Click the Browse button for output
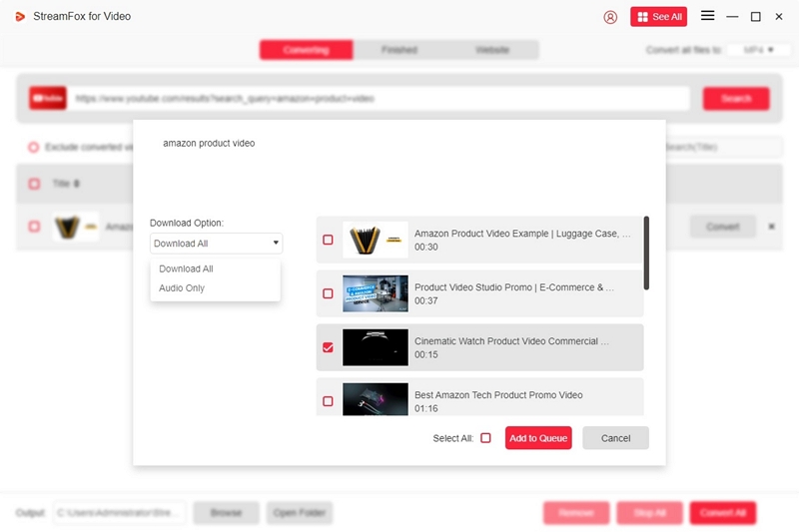The width and height of the screenshot is (799, 532). [227, 513]
